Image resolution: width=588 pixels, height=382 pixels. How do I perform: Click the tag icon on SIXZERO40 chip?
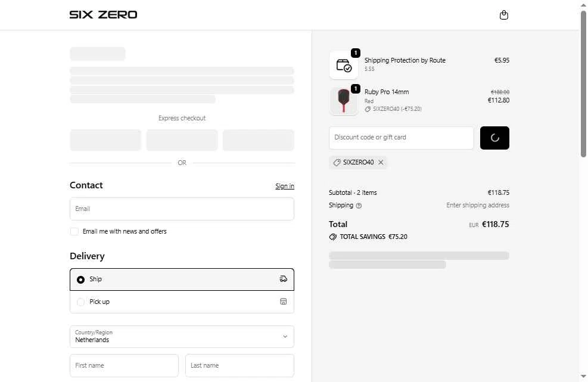coord(337,162)
